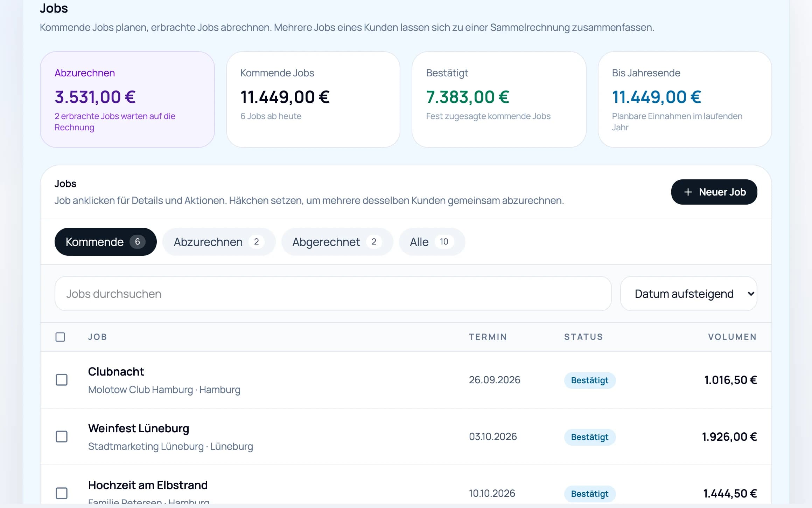Viewport: 812px width, 508px height.
Task: Click the volume 1.444,50 €
Action: [x=730, y=493]
